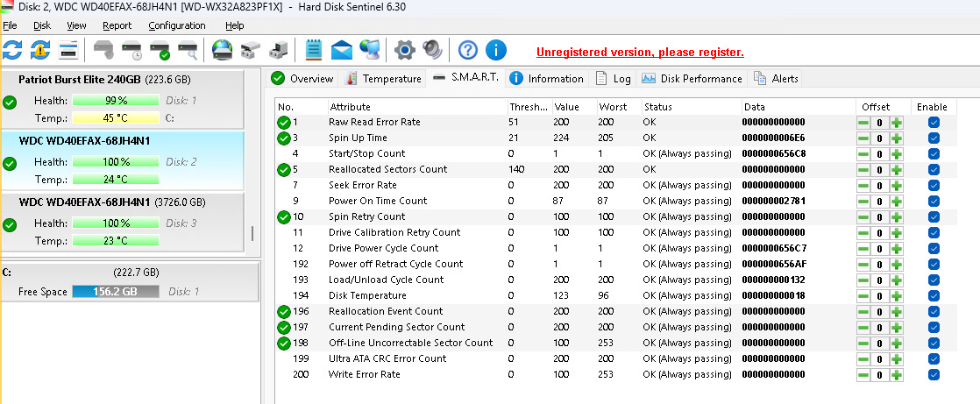Click the disk with green checkmark toolbar icon

pos(160,50)
